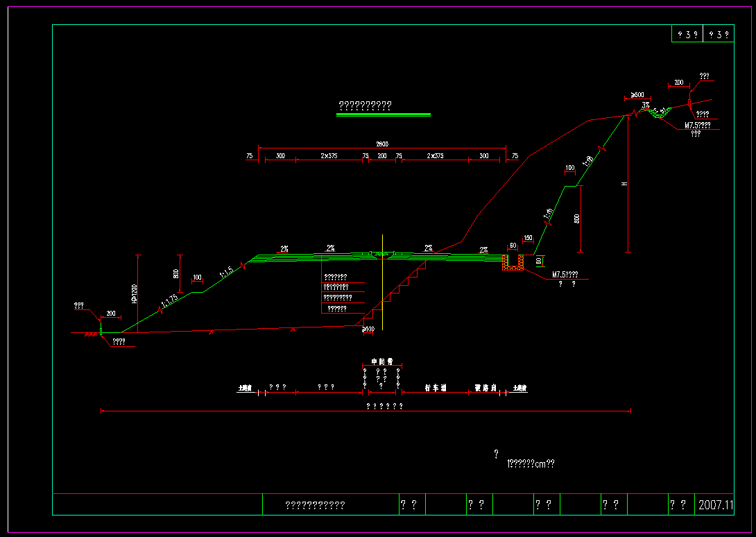756x537 pixels.
Task: Click the green-underlined drawing title text
Action: pyautogui.click(x=365, y=106)
